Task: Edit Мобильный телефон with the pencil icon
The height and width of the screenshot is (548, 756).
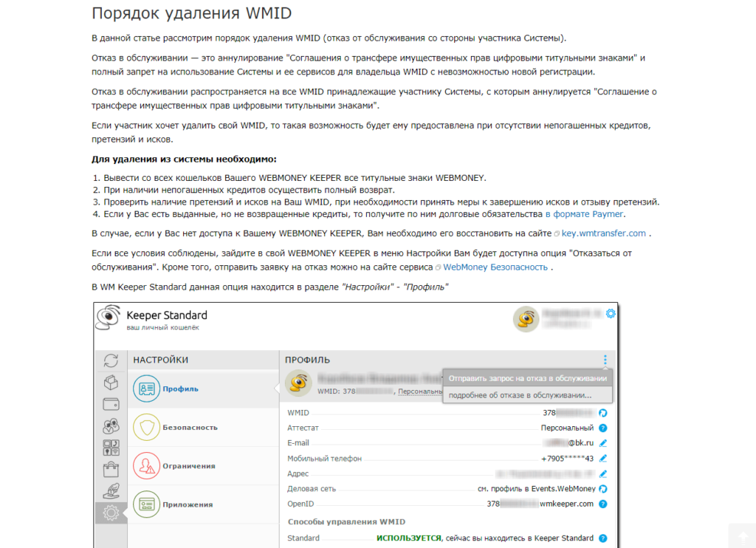Action: pos(602,459)
